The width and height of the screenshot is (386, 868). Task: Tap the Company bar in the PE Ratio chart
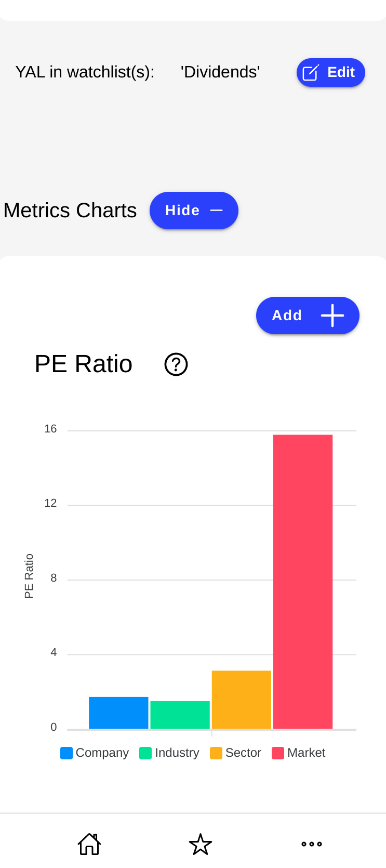(118, 711)
